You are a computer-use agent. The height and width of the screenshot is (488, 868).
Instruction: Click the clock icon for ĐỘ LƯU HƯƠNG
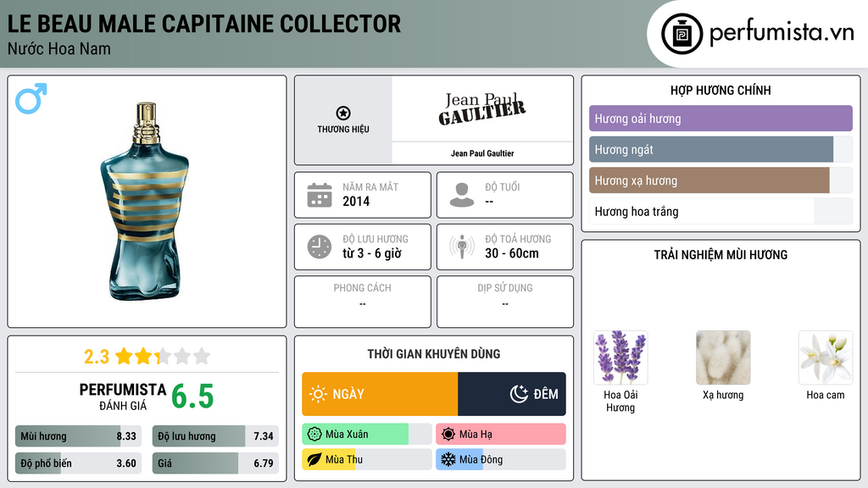pos(319,247)
